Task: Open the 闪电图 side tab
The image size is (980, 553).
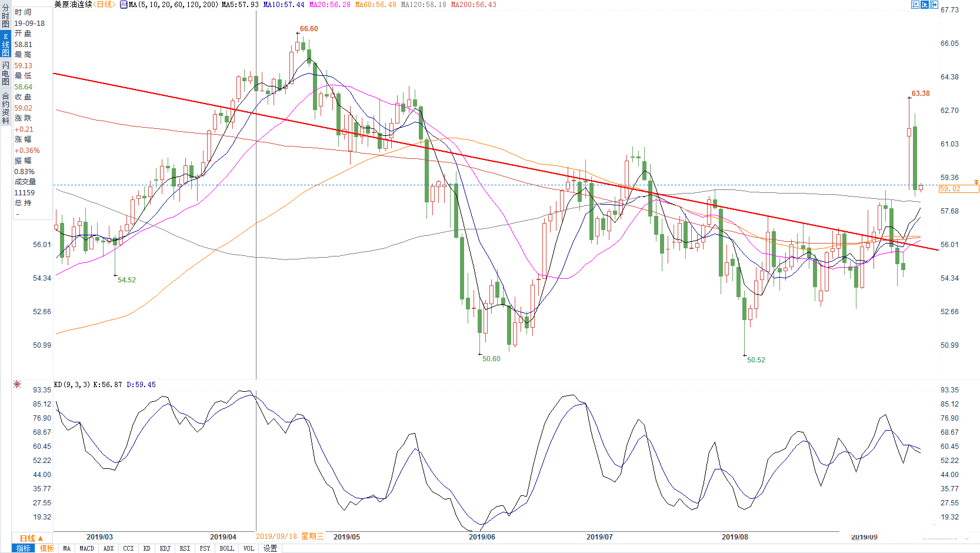Action: (x=6, y=73)
